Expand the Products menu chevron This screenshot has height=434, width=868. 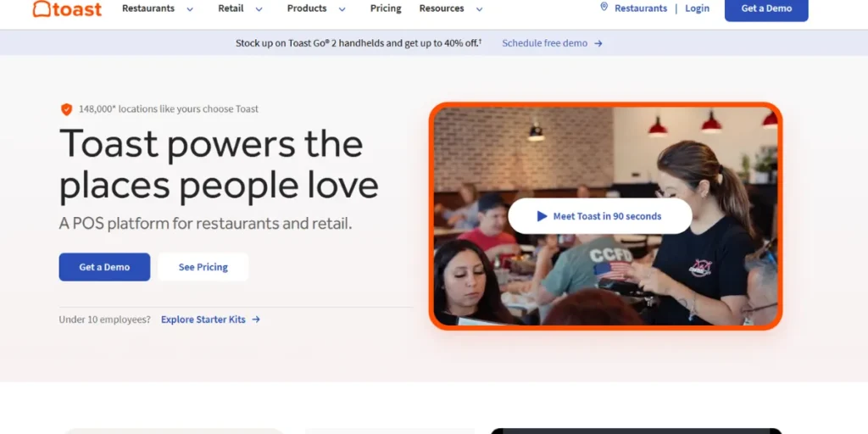pos(342,8)
